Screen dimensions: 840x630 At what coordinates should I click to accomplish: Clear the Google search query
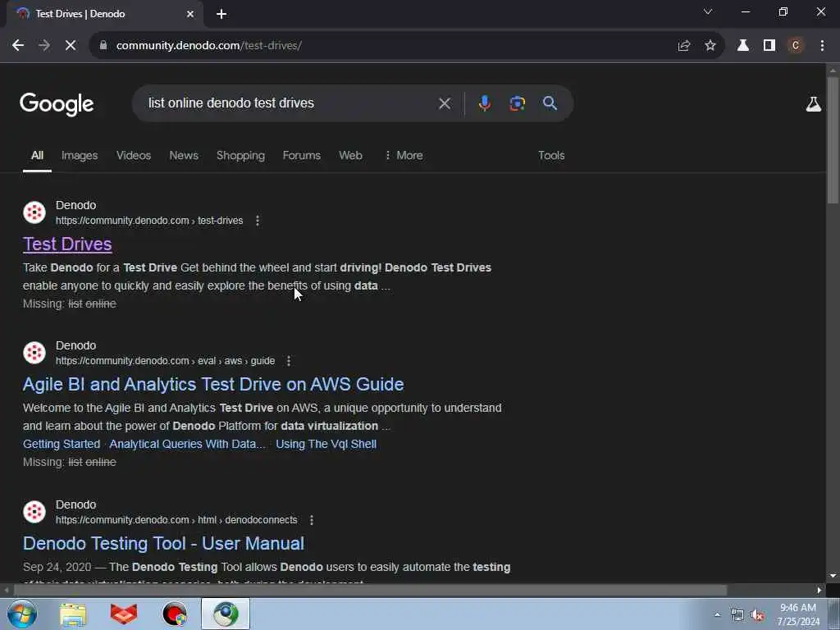pos(445,103)
